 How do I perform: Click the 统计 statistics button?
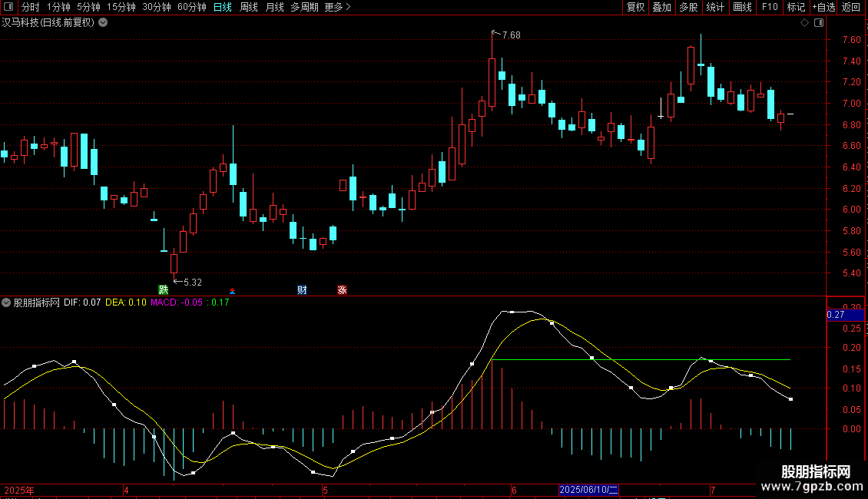coord(715,7)
